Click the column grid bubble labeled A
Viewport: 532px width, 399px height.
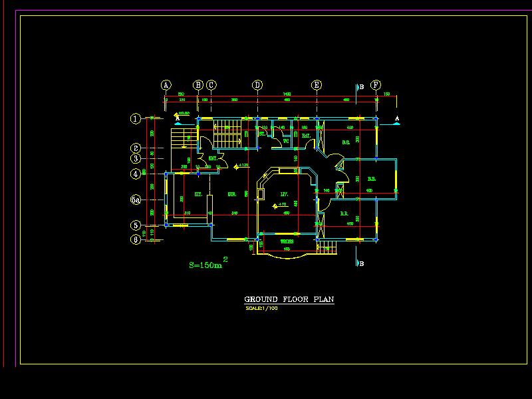(166, 85)
